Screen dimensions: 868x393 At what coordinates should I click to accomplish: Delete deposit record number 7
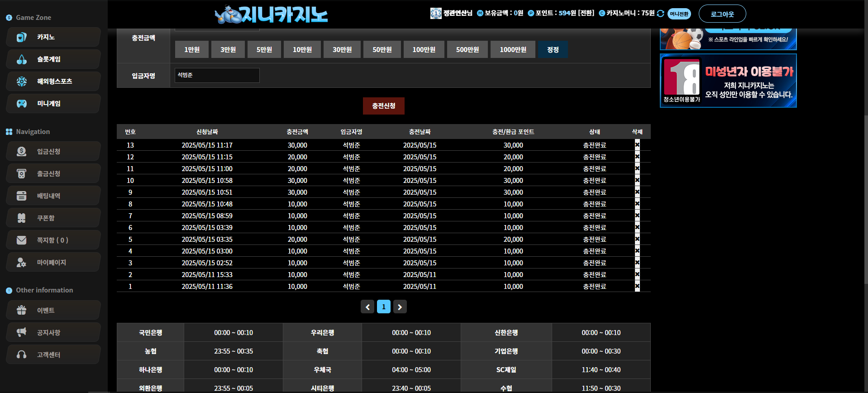(637, 216)
